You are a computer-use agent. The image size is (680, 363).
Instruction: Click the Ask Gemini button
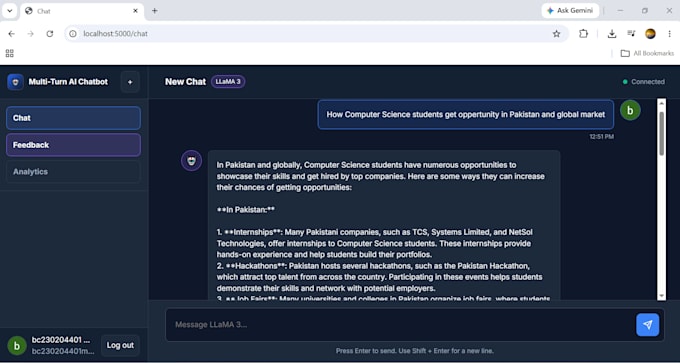pos(570,11)
